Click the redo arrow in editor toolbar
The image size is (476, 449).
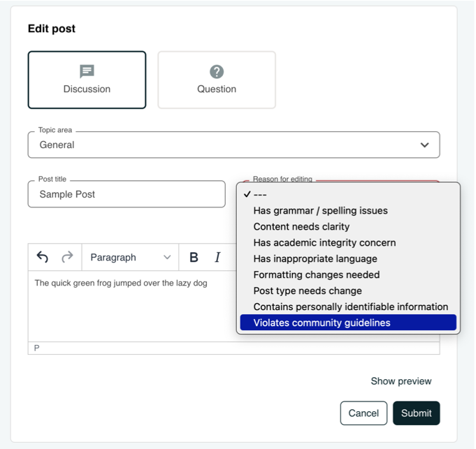(67, 258)
